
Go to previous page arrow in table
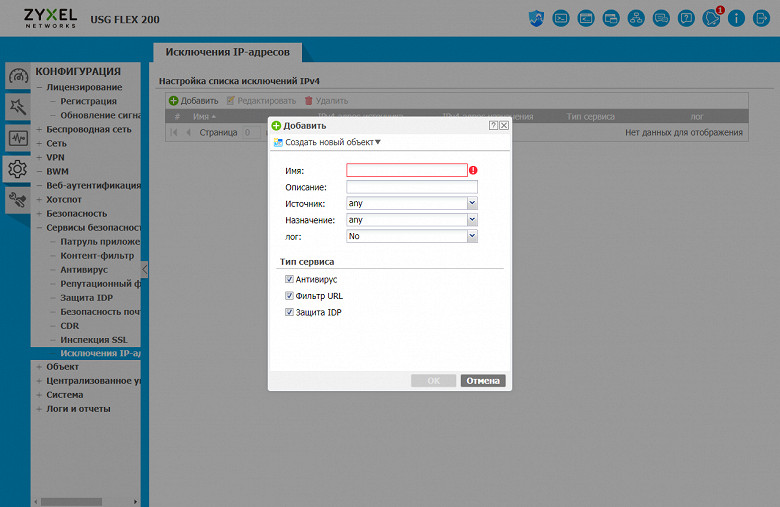pos(188,132)
